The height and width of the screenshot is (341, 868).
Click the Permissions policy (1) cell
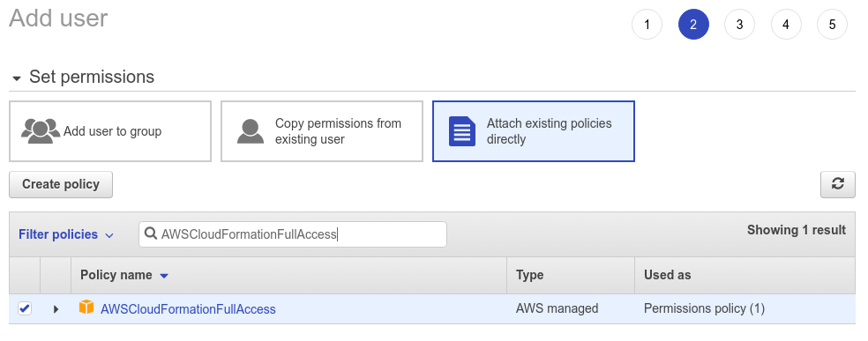(704, 308)
